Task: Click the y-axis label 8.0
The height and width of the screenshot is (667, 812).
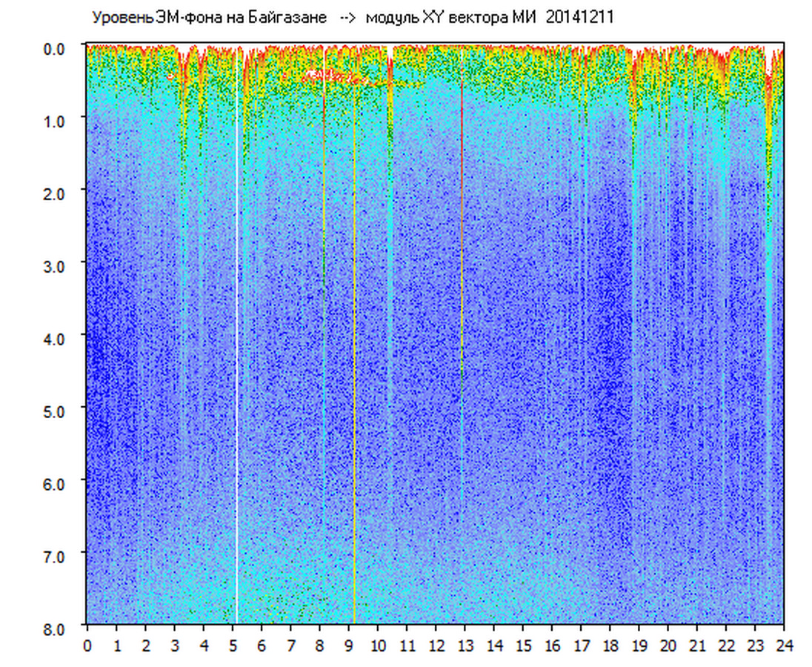Action: click(56, 628)
